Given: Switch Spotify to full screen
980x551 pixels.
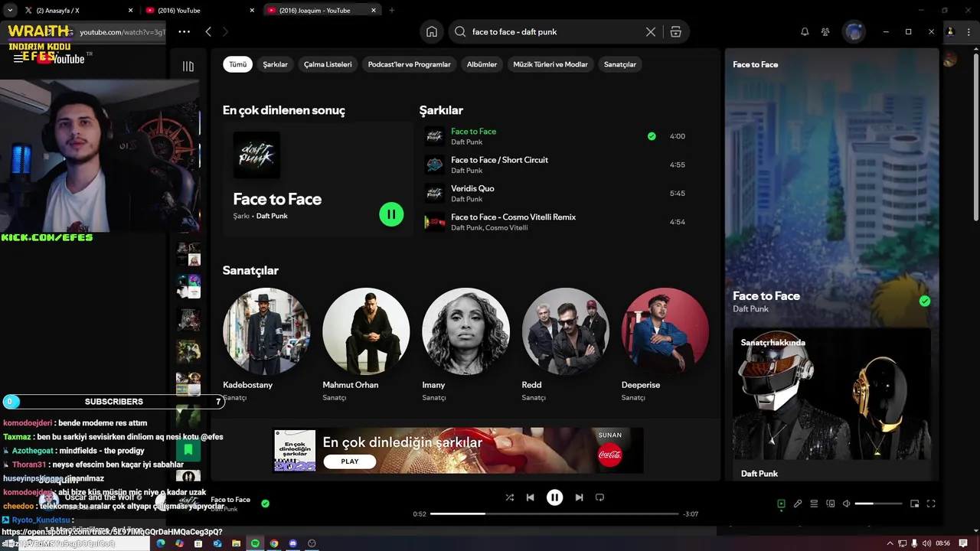Looking at the screenshot, I should (x=931, y=504).
